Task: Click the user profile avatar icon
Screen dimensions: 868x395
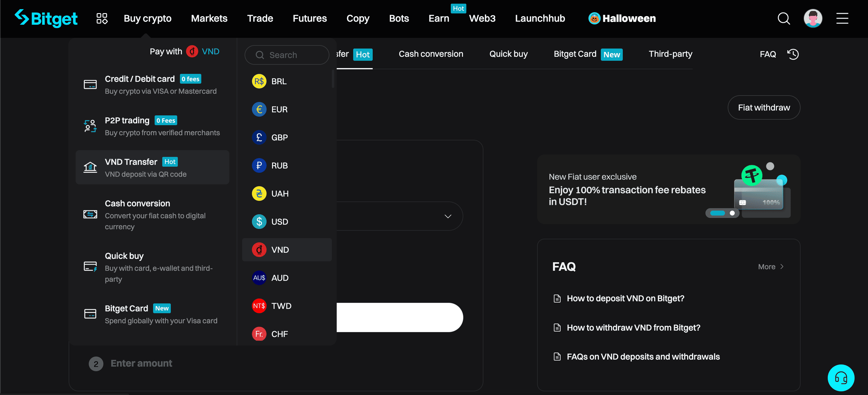Action: [813, 18]
